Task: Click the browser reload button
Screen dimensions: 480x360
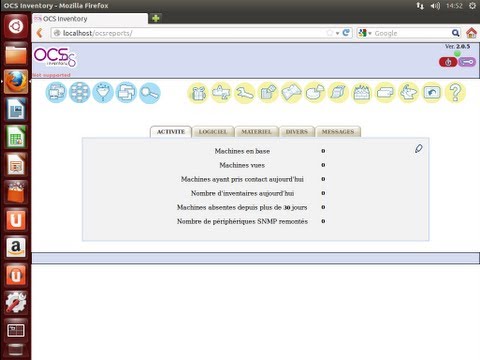Action: 346,33
